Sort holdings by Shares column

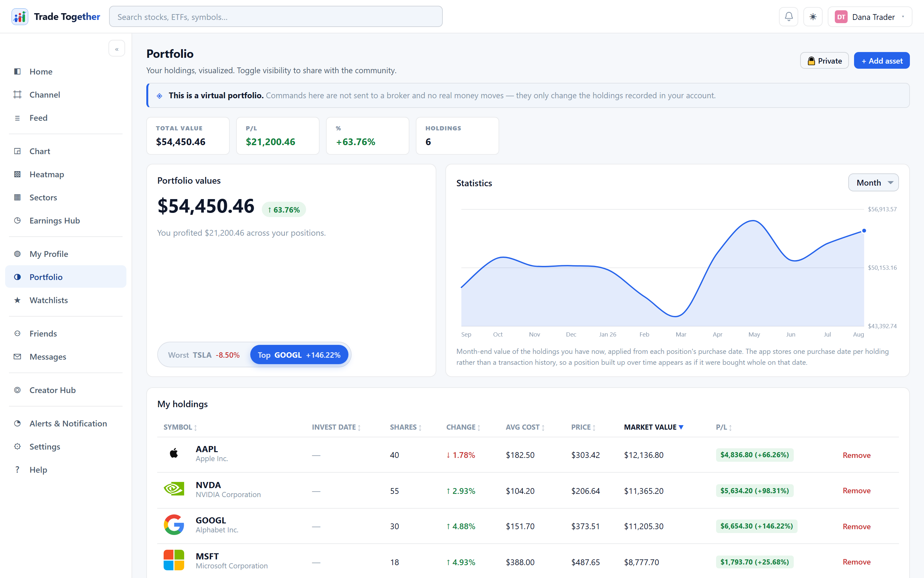click(x=406, y=427)
